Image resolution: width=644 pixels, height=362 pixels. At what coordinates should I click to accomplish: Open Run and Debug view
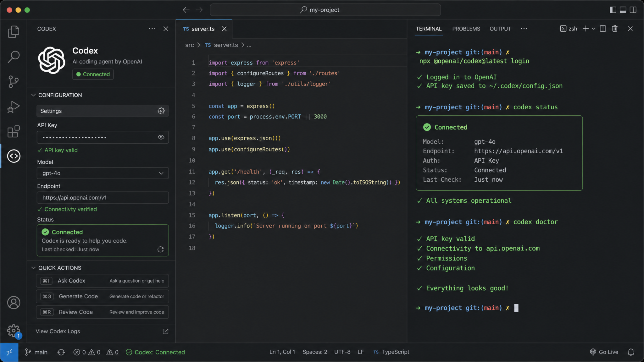[x=14, y=107]
